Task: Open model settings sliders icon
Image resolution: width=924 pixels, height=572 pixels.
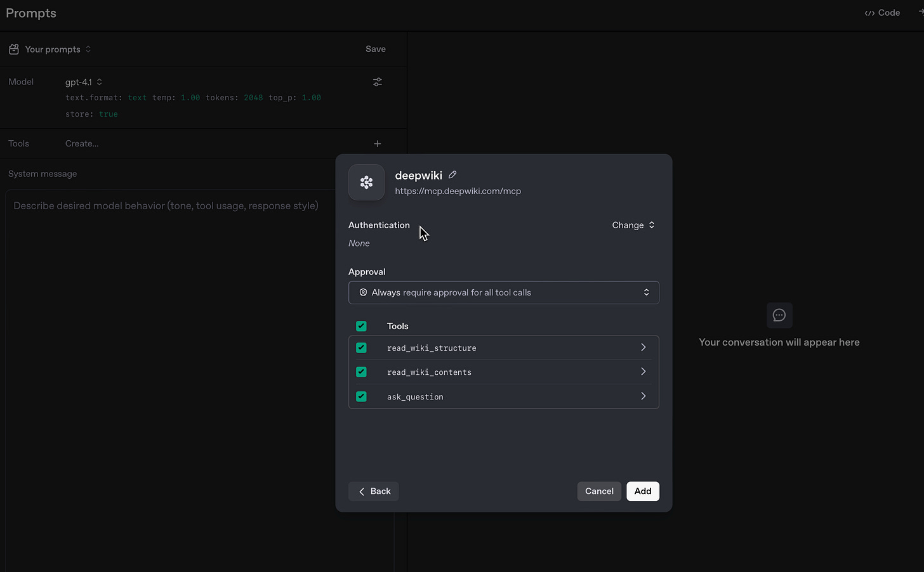Action: pos(378,82)
